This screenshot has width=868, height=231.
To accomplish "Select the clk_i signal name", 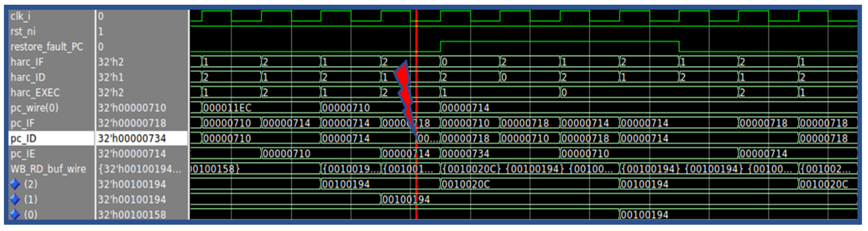I will tap(20, 16).
